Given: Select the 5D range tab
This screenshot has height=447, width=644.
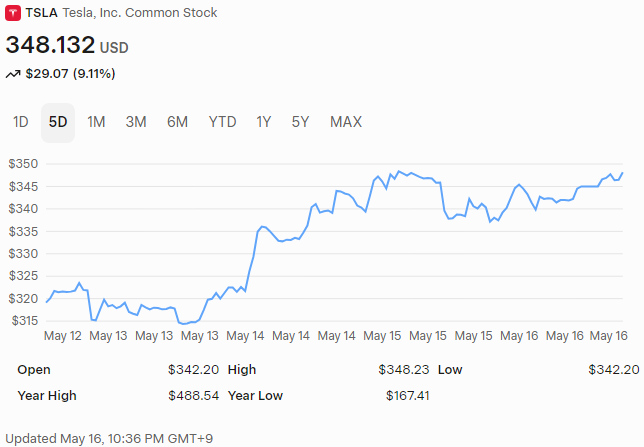Looking at the screenshot, I should [58, 122].
